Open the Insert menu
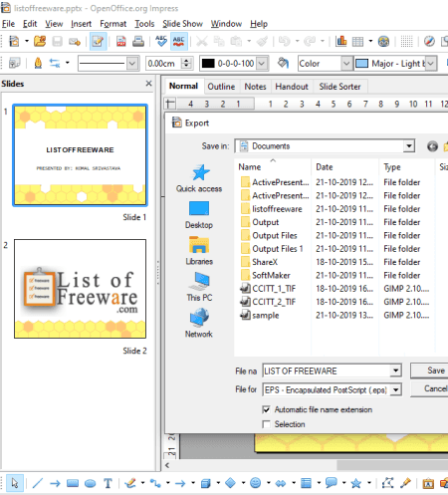448x495 pixels. 81,24
